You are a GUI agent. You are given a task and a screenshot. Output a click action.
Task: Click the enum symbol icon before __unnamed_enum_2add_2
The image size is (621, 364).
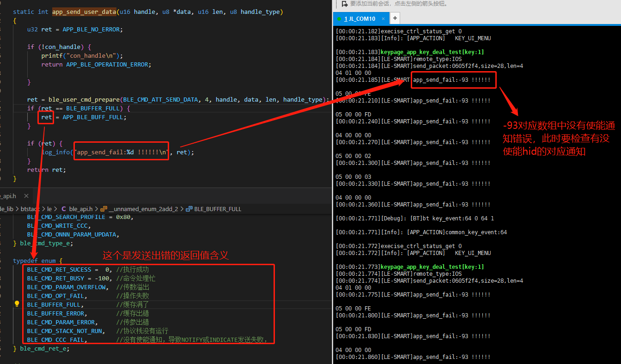point(104,209)
